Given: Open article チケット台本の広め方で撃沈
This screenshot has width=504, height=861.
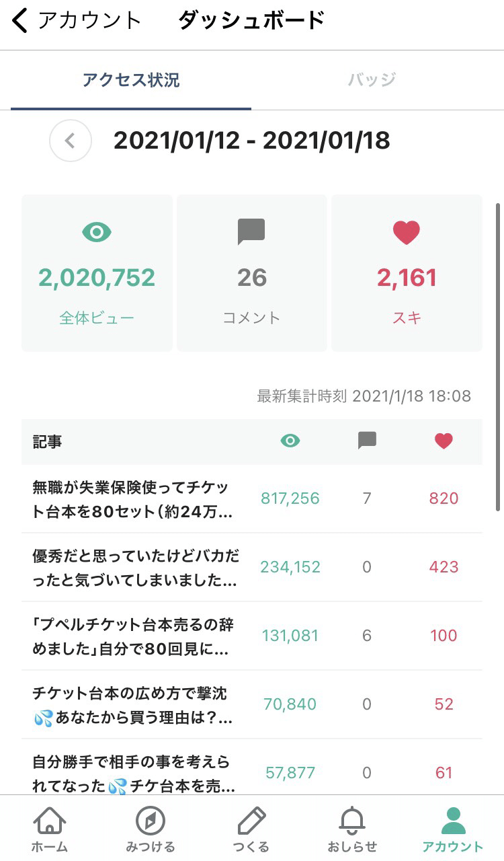Looking at the screenshot, I should click(133, 705).
